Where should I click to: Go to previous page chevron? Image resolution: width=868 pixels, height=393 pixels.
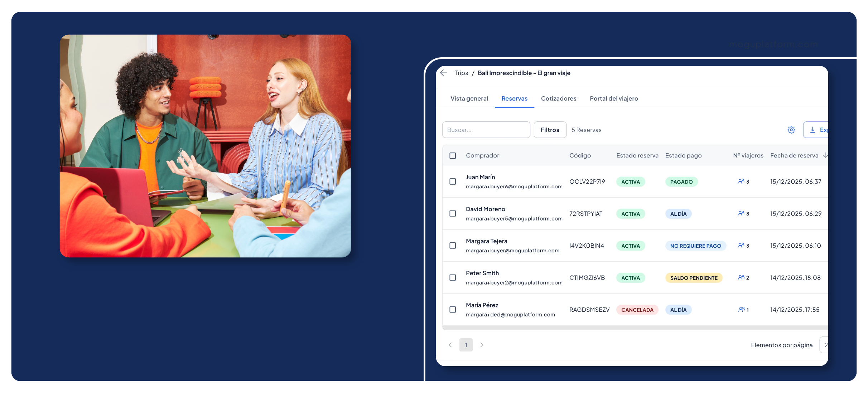coord(450,345)
